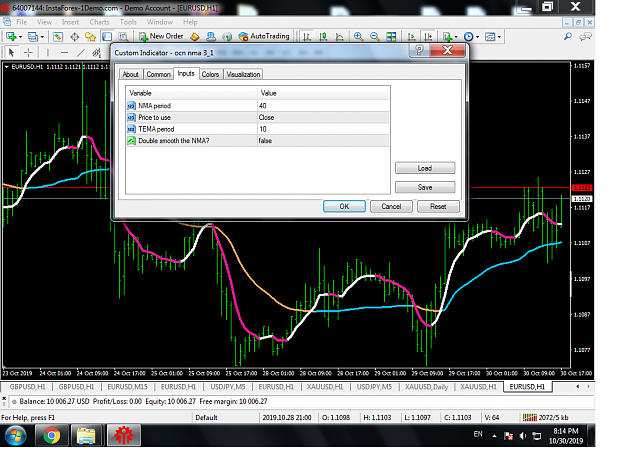Image resolution: width=625 pixels, height=469 pixels.
Task: Toggle the Chart Shift icon
Action: click(x=428, y=37)
